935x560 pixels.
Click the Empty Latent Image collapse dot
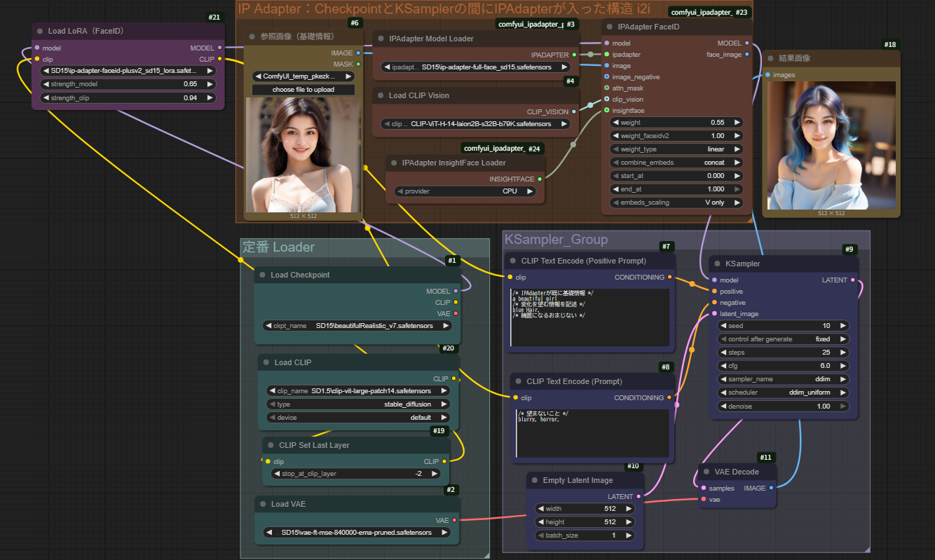[537, 481]
